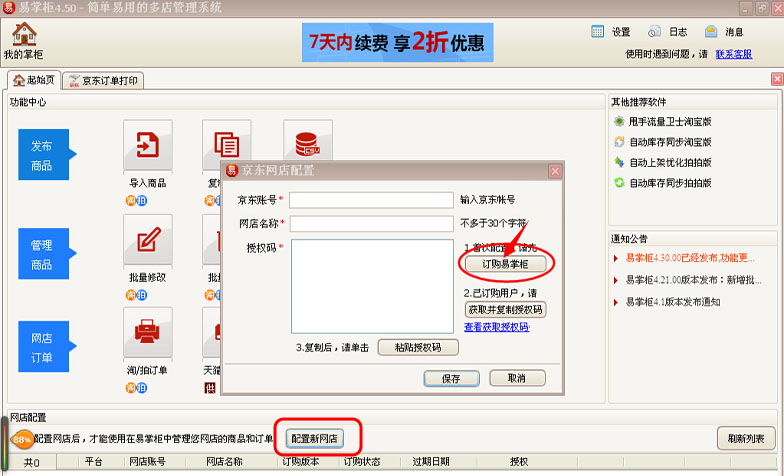This screenshot has width=784, height=476.
Task: Cancel the 京东网店配置 dialog
Action: [x=517, y=378]
